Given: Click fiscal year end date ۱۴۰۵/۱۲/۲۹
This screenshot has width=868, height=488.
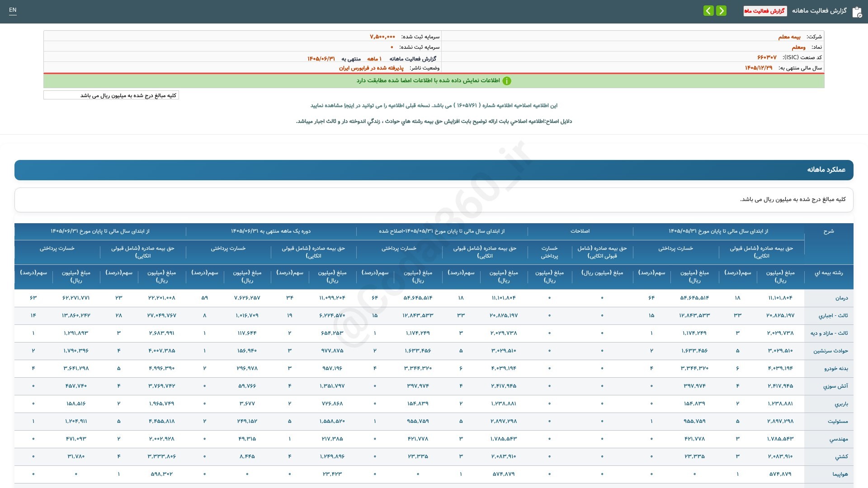Looking at the screenshot, I should click(x=759, y=68).
